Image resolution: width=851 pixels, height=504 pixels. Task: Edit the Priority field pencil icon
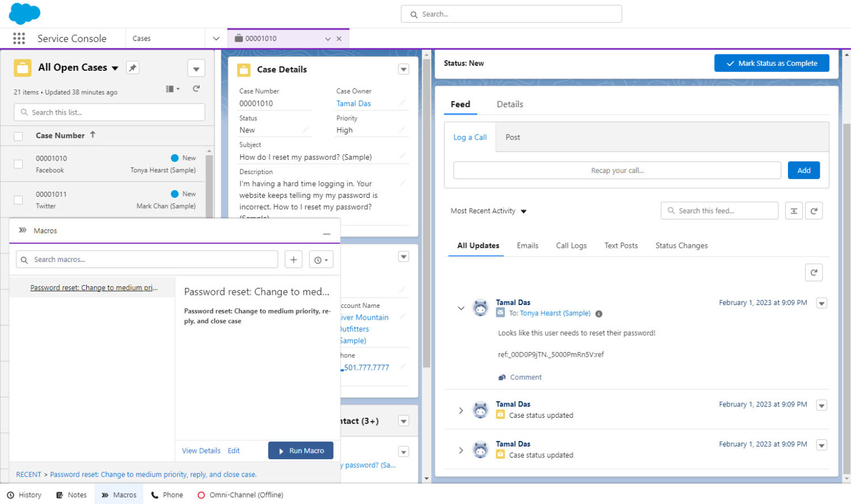pos(402,130)
